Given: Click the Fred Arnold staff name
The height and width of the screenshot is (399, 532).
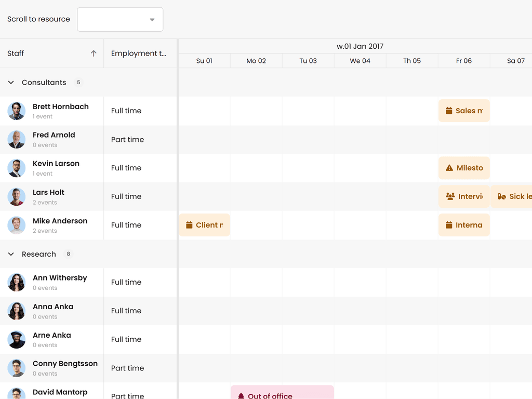Looking at the screenshot, I should coord(54,135).
